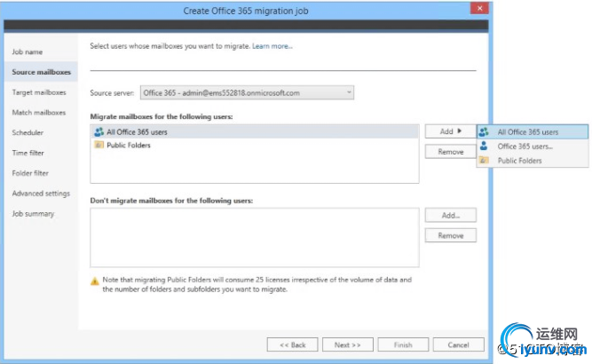Follow the Learn more link

[x=272, y=46]
